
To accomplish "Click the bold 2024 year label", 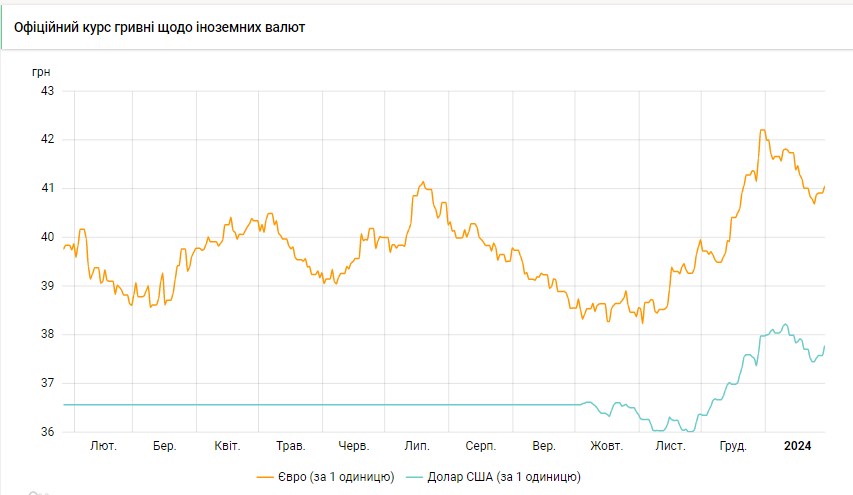I will point(798,446).
